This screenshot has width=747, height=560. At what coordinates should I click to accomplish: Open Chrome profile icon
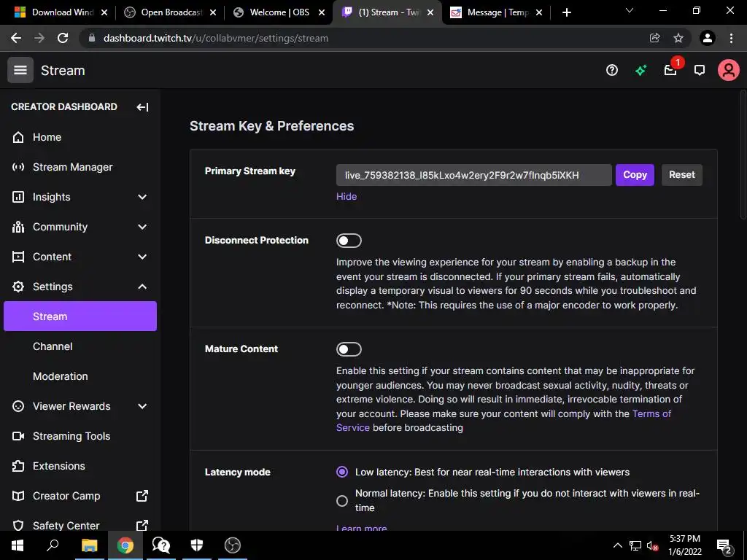708,38
